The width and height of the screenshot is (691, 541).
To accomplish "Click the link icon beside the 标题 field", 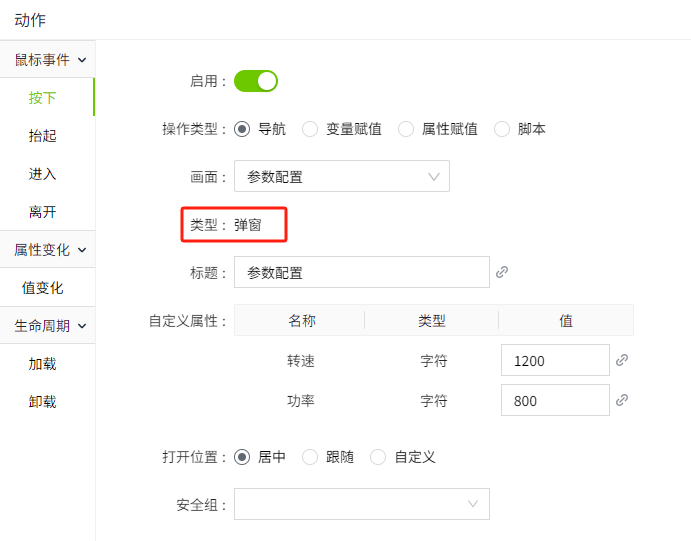I will tap(502, 272).
